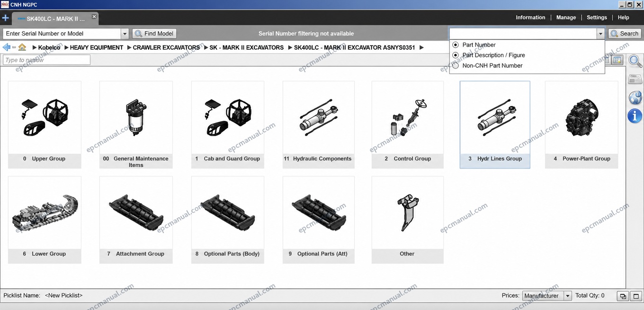Click the part search text field
The height and width of the screenshot is (310, 644).
point(523,34)
